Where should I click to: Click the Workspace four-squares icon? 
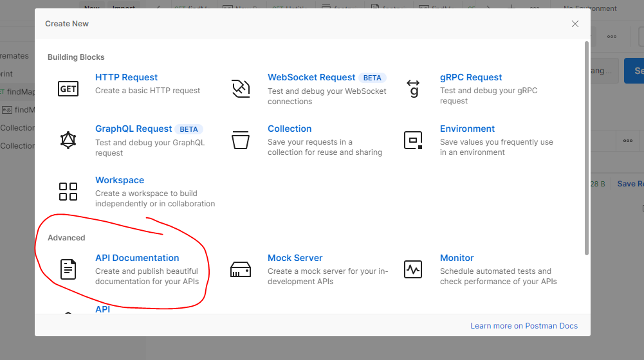pyautogui.click(x=68, y=192)
